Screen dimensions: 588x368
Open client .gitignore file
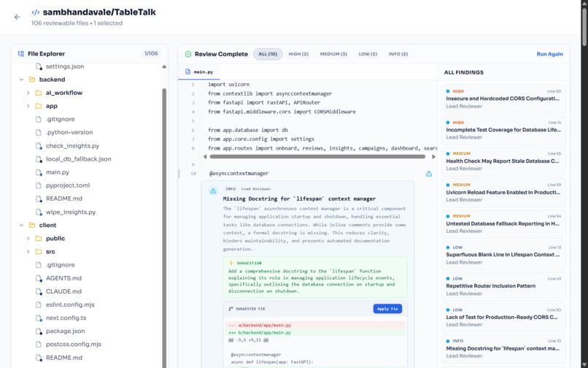(x=60, y=265)
